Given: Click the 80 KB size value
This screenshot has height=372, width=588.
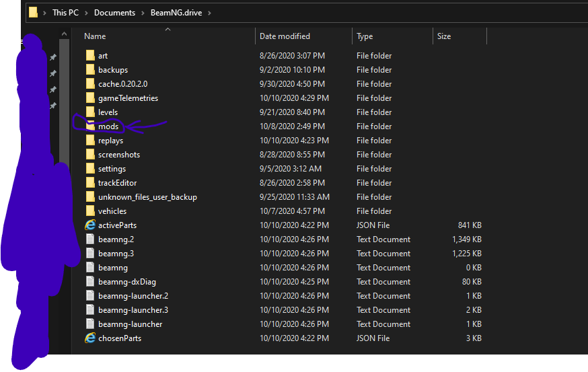Looking at the screenshot, I should point(472,282).
